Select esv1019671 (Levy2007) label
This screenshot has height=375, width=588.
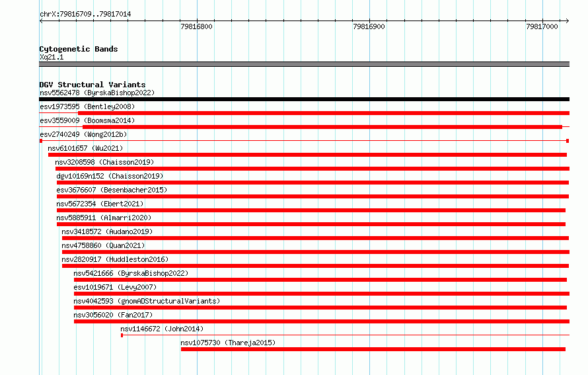(115, 287)
